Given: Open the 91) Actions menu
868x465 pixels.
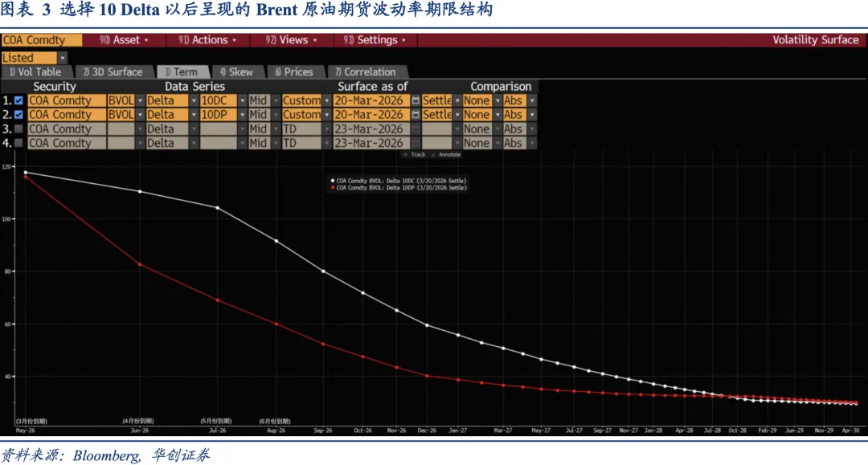Looking at the screenshot, I should click(x=207, y=40).
